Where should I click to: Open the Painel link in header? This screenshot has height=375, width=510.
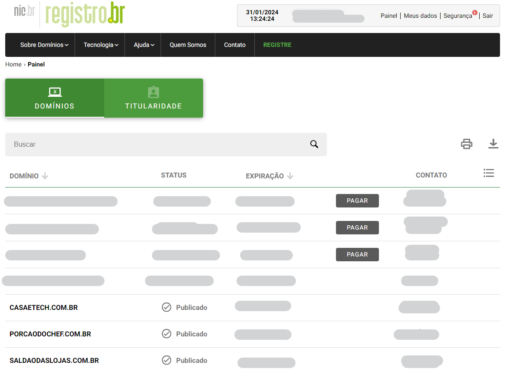pos(389,16)
